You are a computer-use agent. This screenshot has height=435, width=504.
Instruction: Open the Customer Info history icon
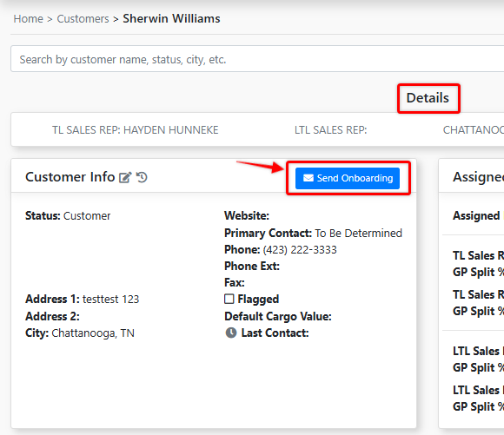point(142,177)
